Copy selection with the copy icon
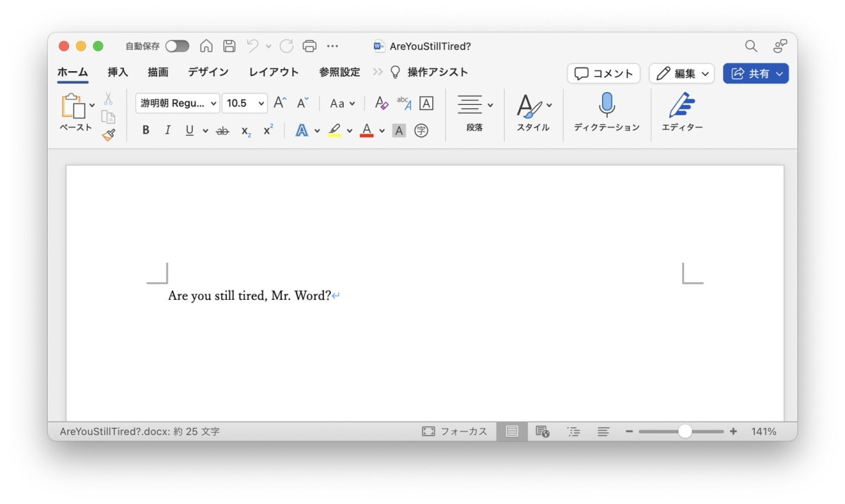The height and width of the screenshot is (504, 845). (x=108, y=117)
